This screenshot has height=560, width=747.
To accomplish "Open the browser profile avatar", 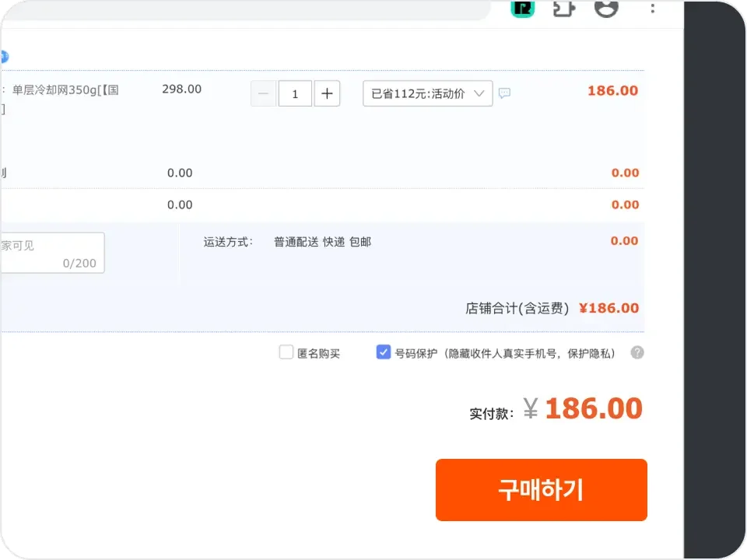I will 605,8.
